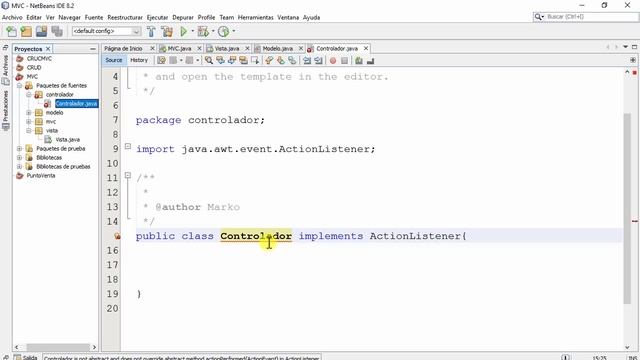The width and height of the screenshot is (640, 360).
Task: Minimize the Proyectos panel
Action: [x=93, y=49]
